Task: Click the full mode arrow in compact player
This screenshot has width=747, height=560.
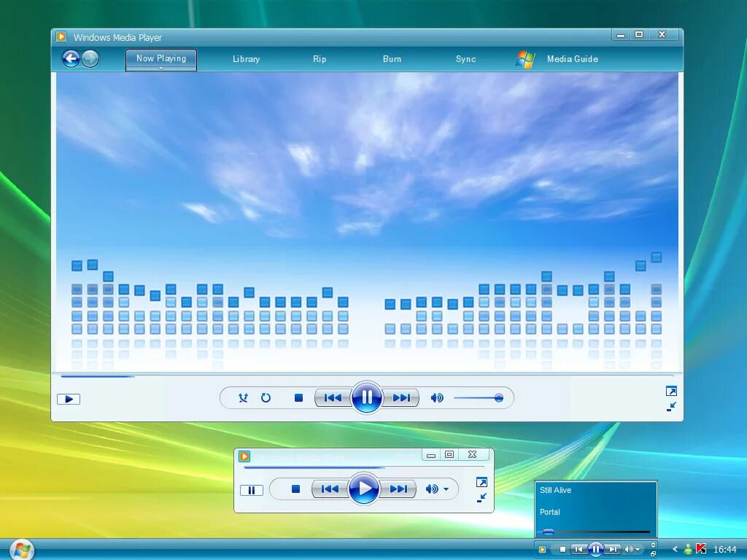Action: (481, 483)
